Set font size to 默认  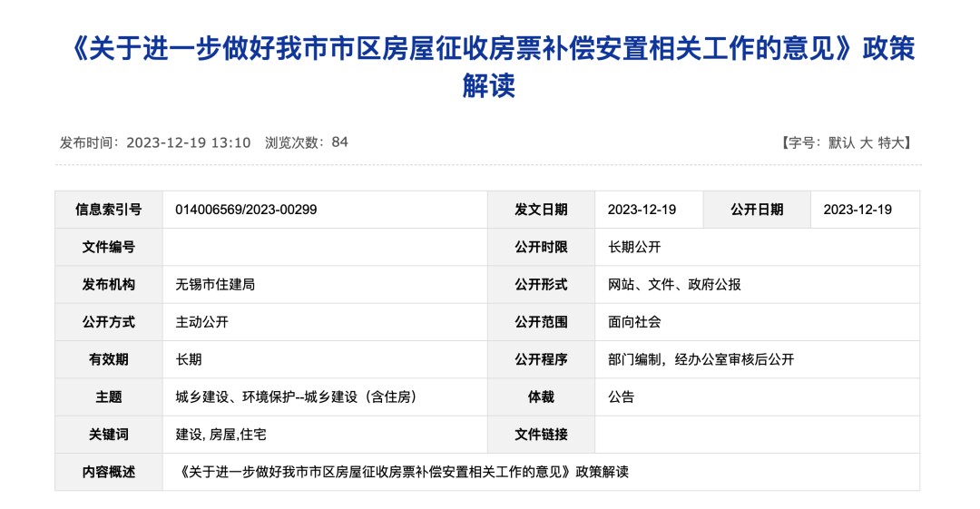coord(841,143)
